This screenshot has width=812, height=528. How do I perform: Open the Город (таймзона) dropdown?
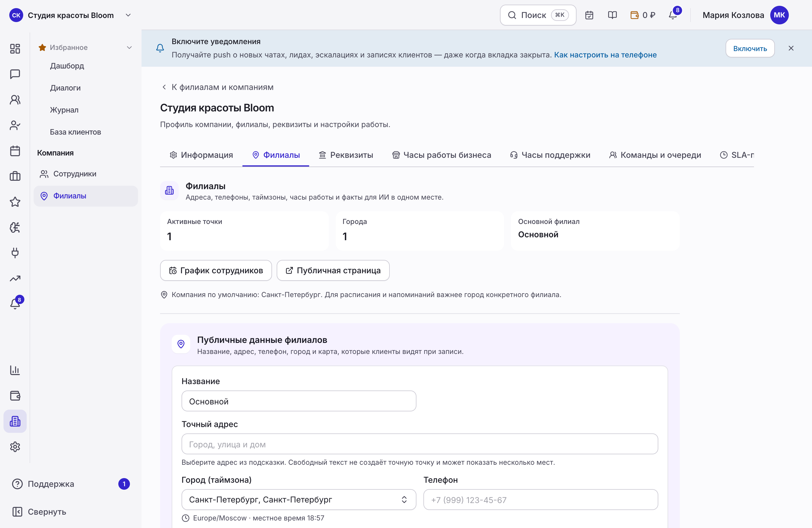pyautogui.click(x=298, y=500)
